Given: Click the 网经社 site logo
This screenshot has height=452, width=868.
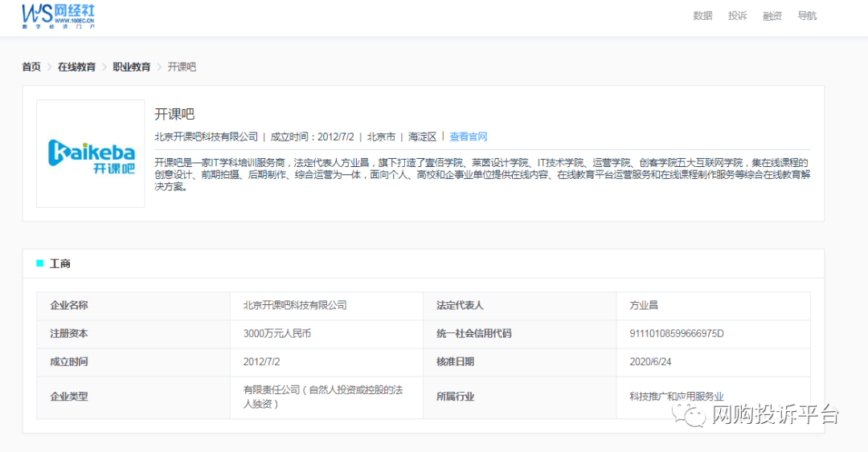Looking at the screenshot, I should tap(58, 16).
